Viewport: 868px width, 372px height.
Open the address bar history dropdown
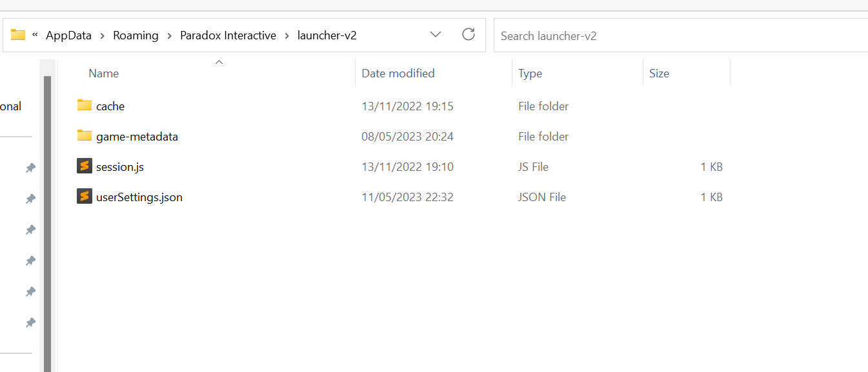436,35
